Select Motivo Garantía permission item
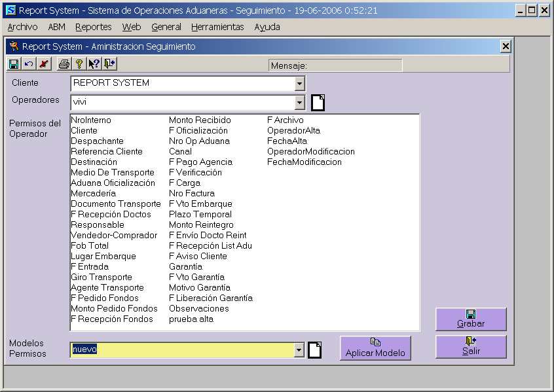 click(x=200, y=288)
